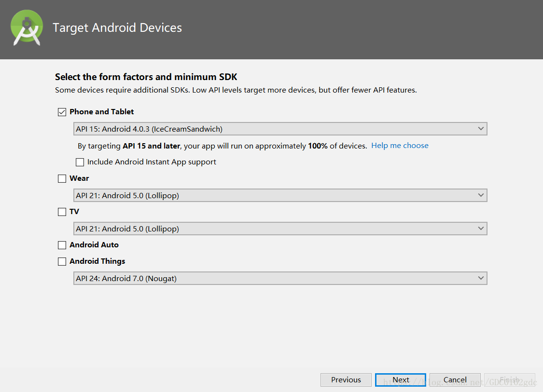
Task: Open the Help me choose link
Action: tap(400, 146)
